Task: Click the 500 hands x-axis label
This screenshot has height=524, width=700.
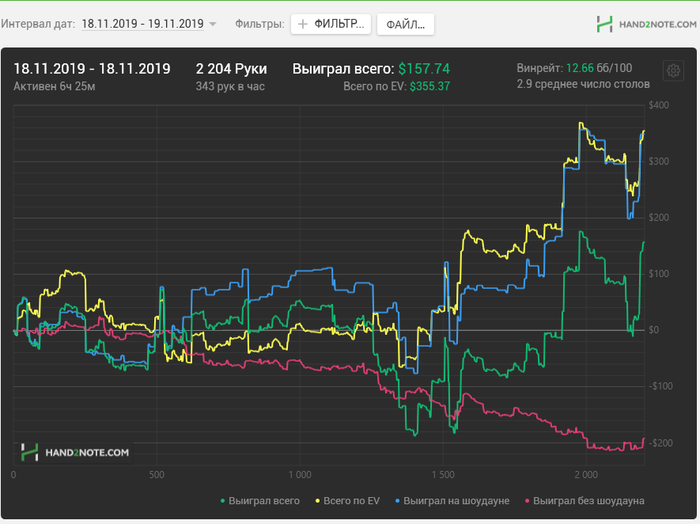Action: 157,475
